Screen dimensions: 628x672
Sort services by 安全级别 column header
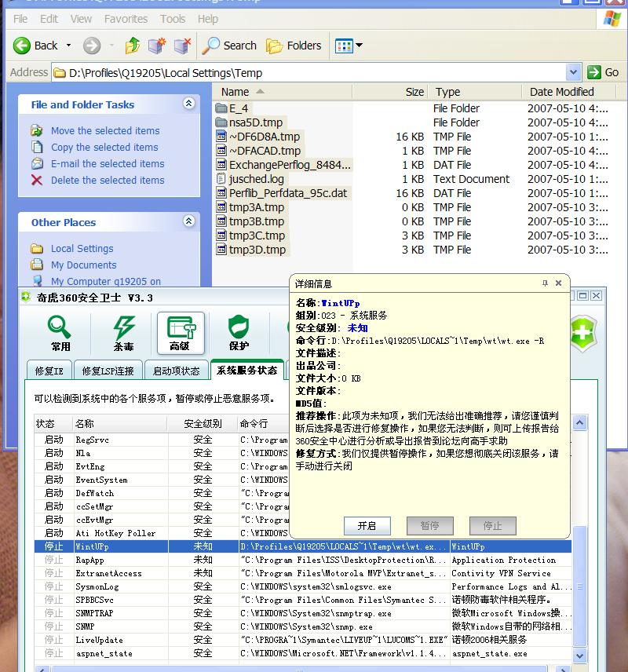tap(202, 423)
